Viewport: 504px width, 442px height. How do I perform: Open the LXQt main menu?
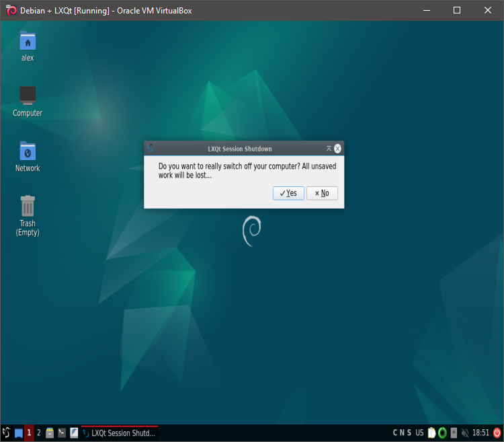coord(6,433)
